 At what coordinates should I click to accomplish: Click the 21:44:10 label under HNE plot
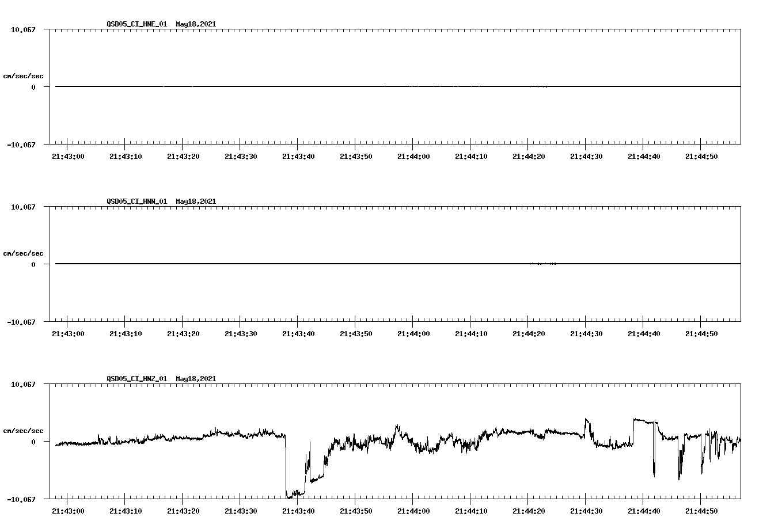[471, 157]
